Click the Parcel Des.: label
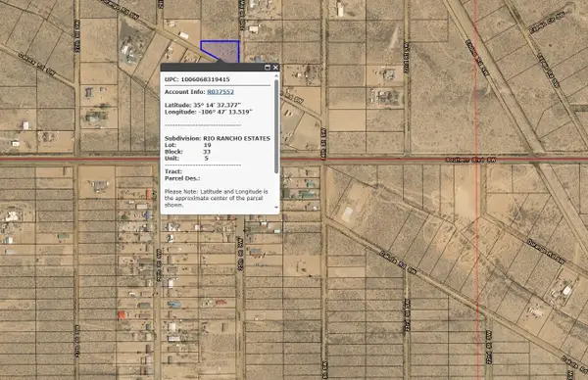 coord(182,178)
